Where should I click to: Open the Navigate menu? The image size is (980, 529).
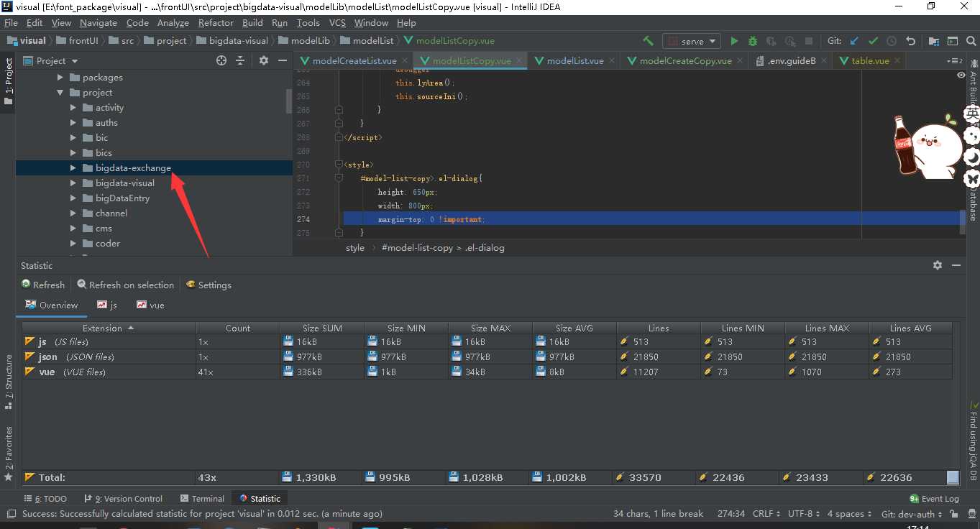(x=98, y=23)
